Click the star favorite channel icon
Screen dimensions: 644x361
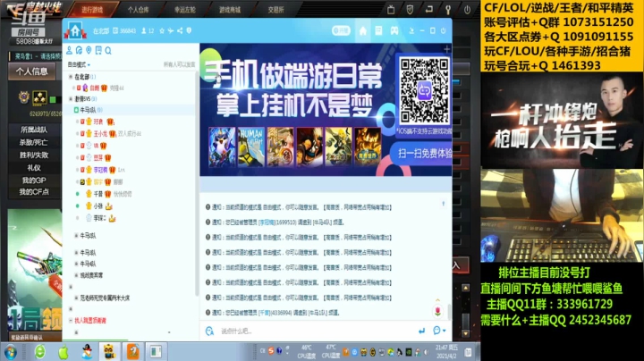pos(162,30)
